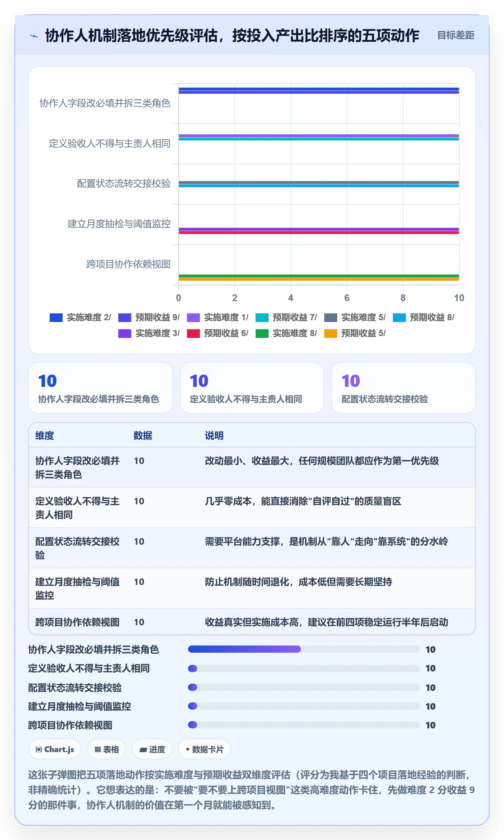Screen dimensions: 504x840
Task: Click the orange 预期收益 5/ legend swatch
Action: pos(330,333)
